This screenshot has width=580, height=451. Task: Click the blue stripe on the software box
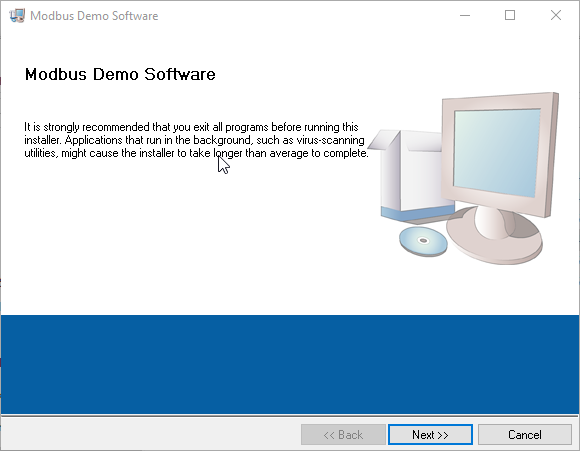pyautogui.click(x=417, y=213)
